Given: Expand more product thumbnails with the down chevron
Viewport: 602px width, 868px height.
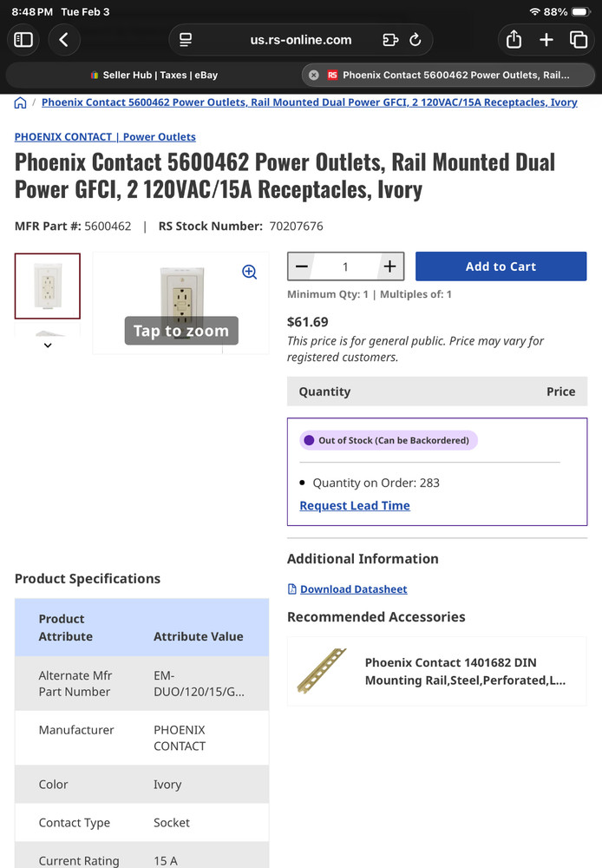Looking at the screenshot, I should 48,345.
